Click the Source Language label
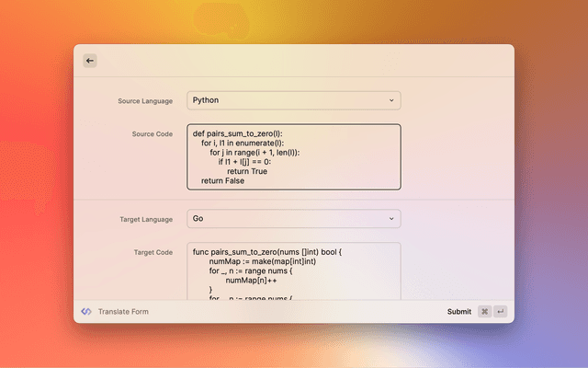588x368 pixels. point(145,100)
